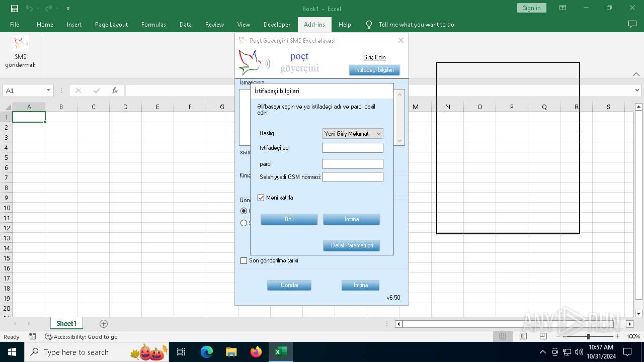Switch to Normal view
The height and width of the screenshot is (362, 644).
coord(503,336)
